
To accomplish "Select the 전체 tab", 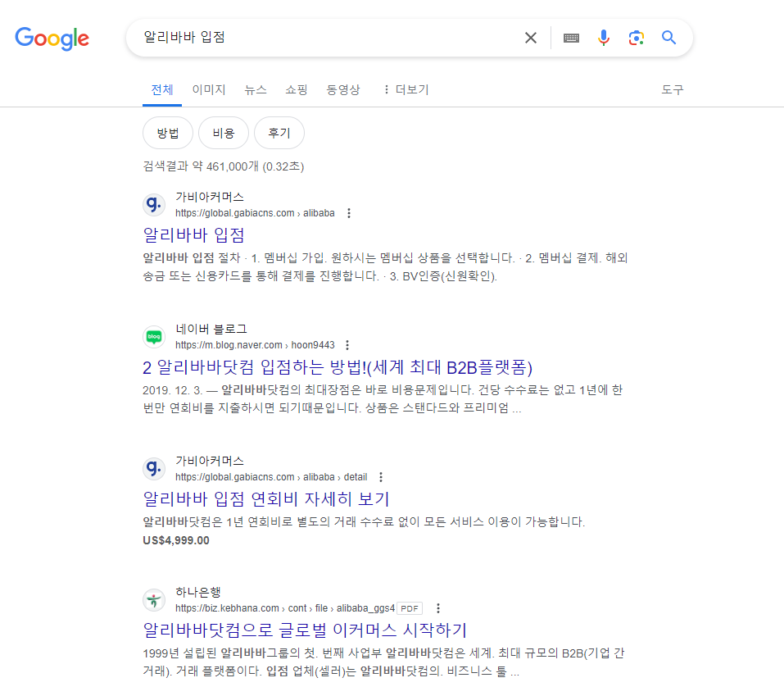I will 162,89.
